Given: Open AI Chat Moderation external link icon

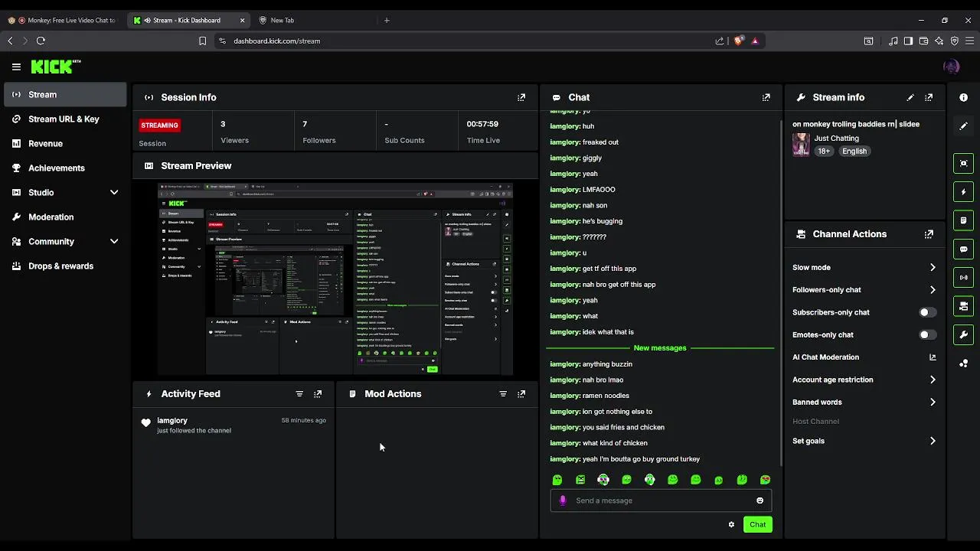Looking at the screenshot, I should point(933,357).
